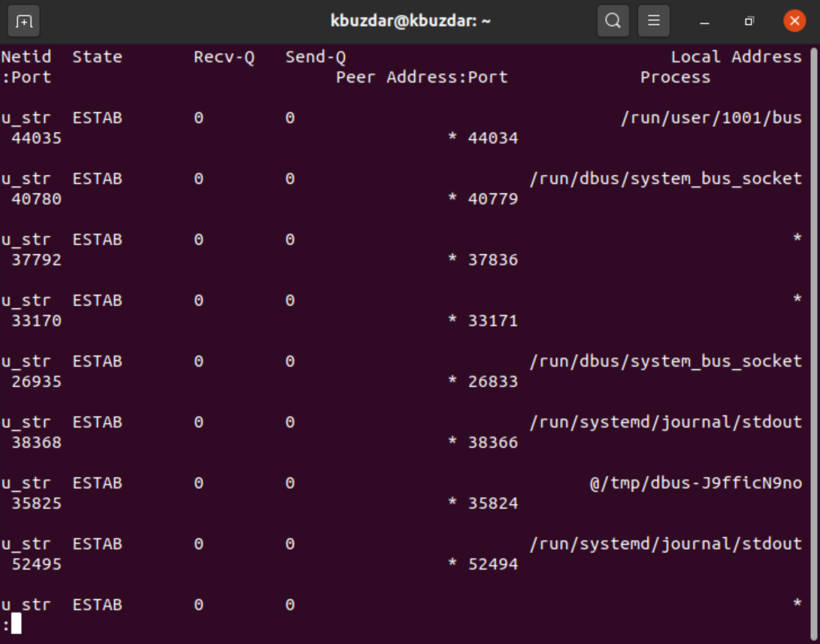Click the pager prompt cursor block
The width and height of the screenshot is (820, 644).
point(17,624)
